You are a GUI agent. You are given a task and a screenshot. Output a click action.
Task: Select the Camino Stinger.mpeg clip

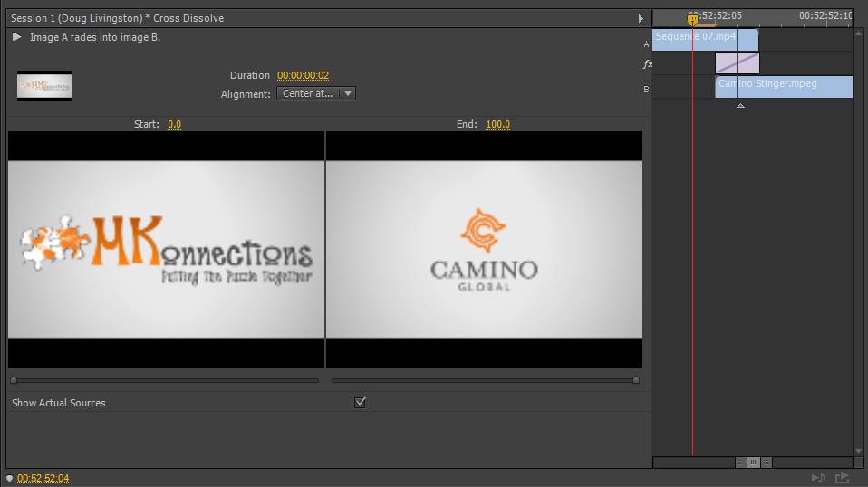[784, 87]
